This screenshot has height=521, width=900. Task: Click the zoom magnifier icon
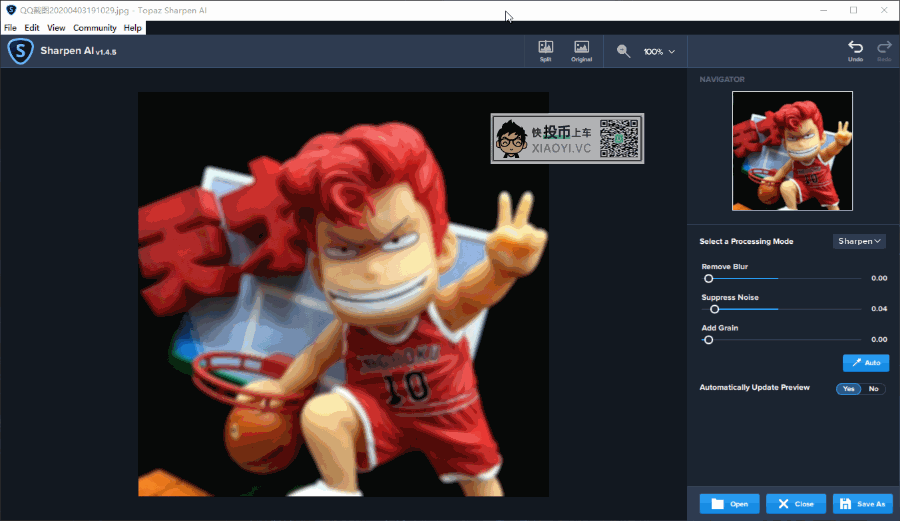623,51
